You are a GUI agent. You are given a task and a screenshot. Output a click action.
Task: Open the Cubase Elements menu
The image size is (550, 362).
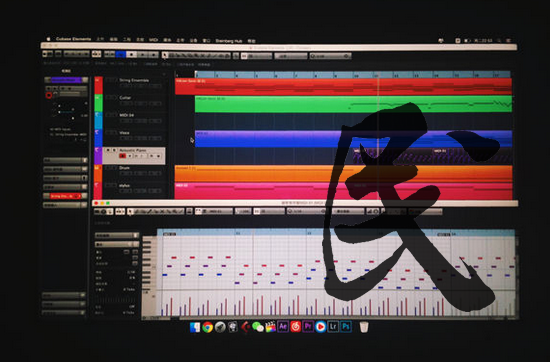(x=73, y=39)
